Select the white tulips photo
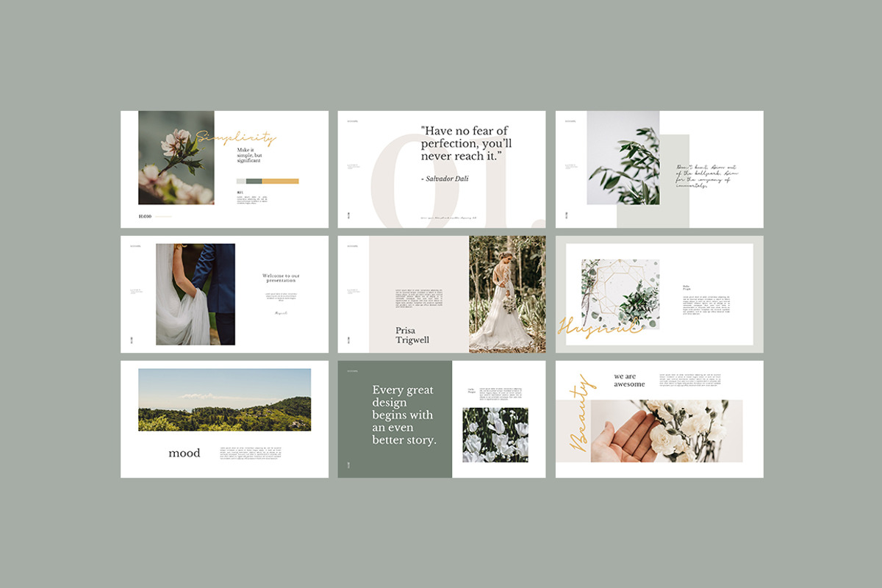Screen dimensions: 882x588 pos(495,435)
